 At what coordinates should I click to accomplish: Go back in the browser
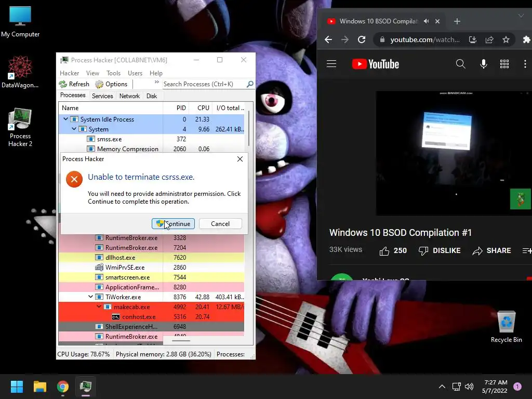(x=328, y=39)
